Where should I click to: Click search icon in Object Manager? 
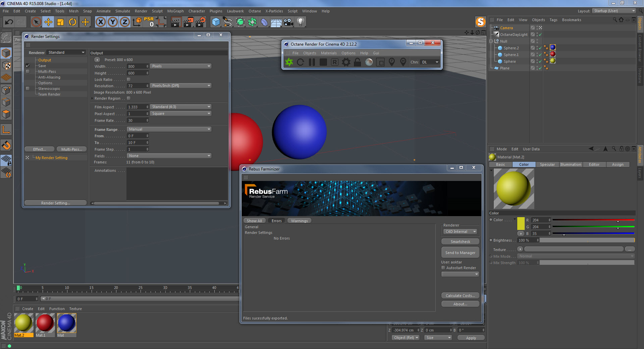(x=615, y=20)
